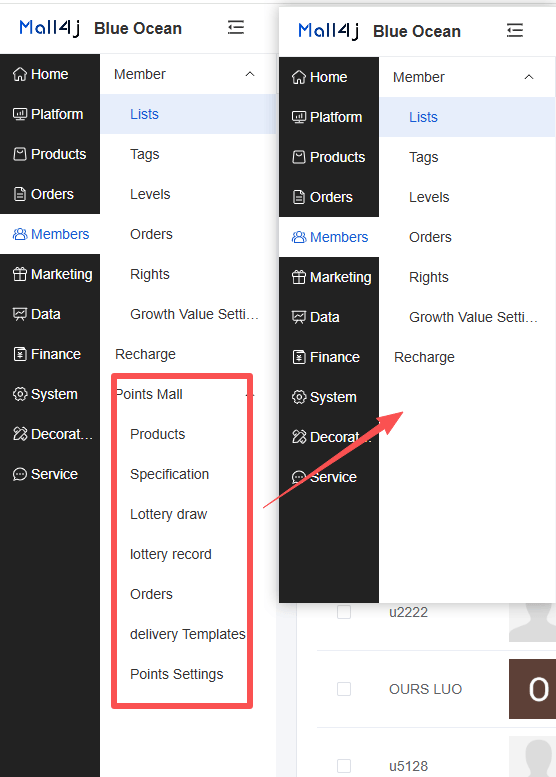
Task: Open Points Settings menu entry
Action: coord(176,674)
